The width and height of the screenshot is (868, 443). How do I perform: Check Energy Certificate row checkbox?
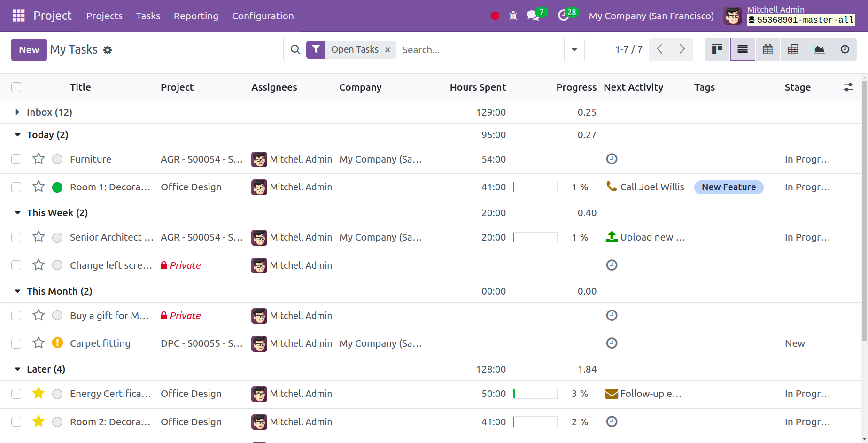[x=16, y=394]
